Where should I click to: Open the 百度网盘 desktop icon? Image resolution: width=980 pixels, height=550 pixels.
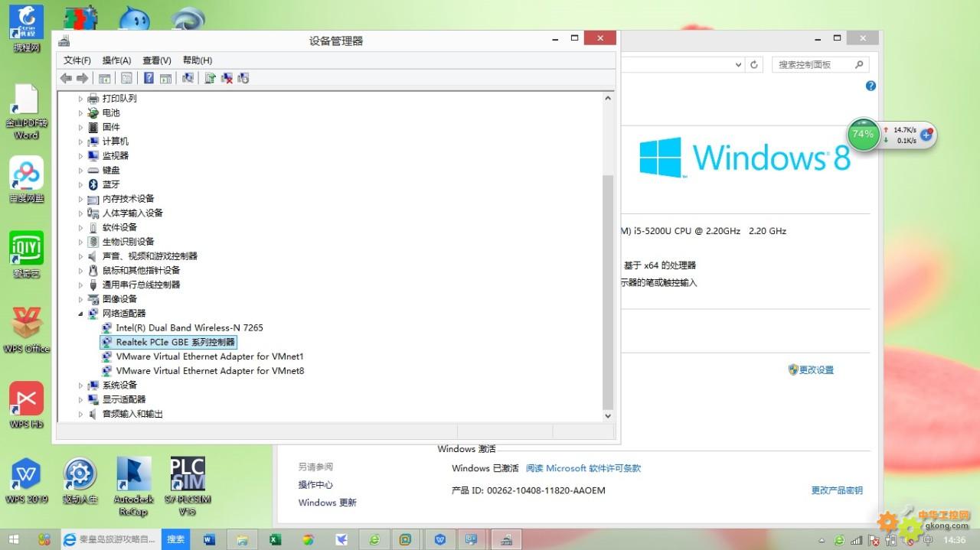pos(26,180)
